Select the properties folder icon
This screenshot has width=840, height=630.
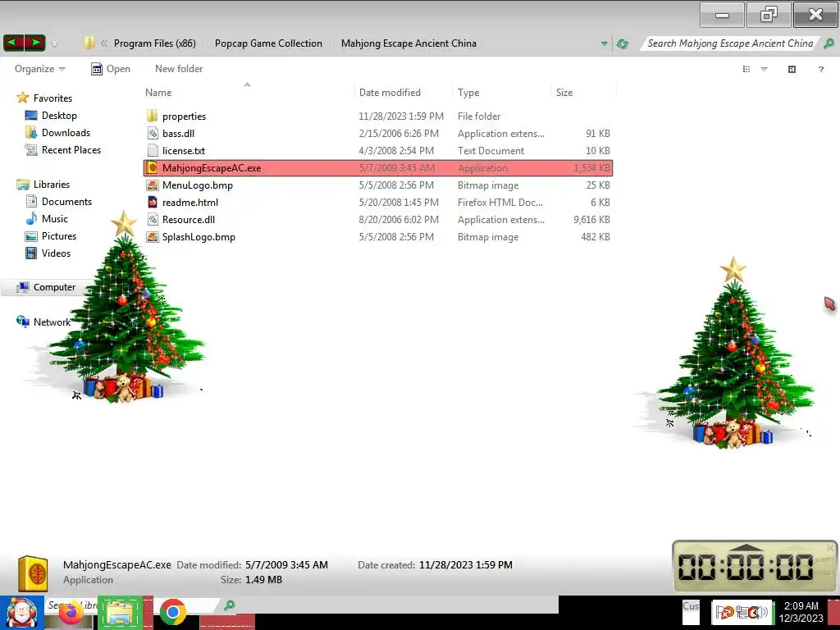click(x=152, y=116)
